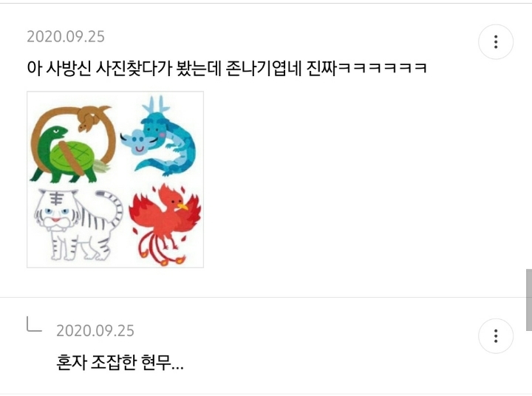Click the first comment's date 2020.09.25
Viewport: 532px width, 396px height.
(x=66, y=36)
